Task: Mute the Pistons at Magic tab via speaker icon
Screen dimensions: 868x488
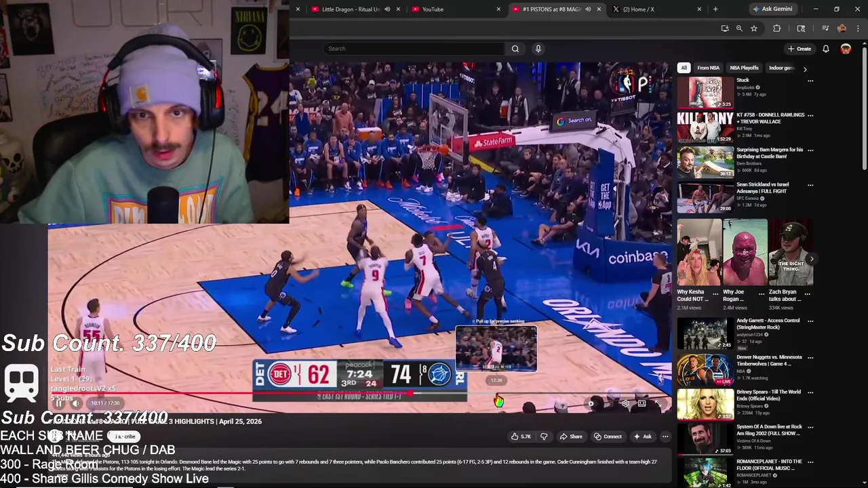Action: point(588,9)
